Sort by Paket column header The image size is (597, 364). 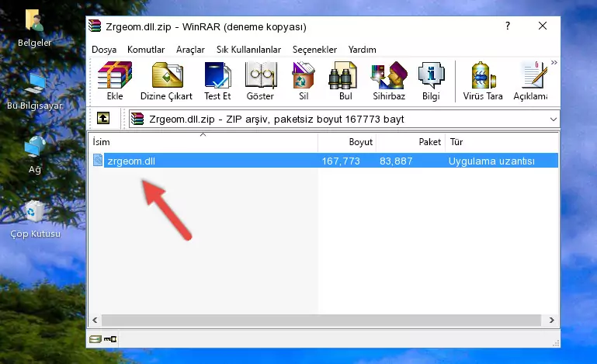coord(411,141)
